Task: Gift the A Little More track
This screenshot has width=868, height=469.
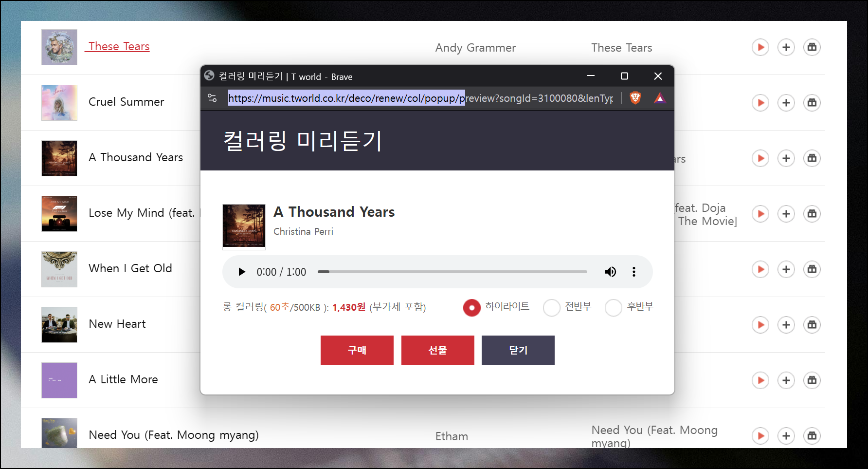Action: [x=812, y=380]
